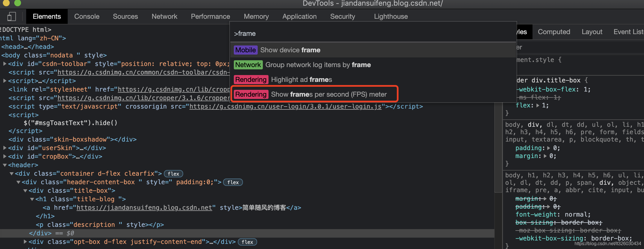The image size is (644, 249).
Task: Open the Event Listeners tab
Action: [x=628, y=32]
